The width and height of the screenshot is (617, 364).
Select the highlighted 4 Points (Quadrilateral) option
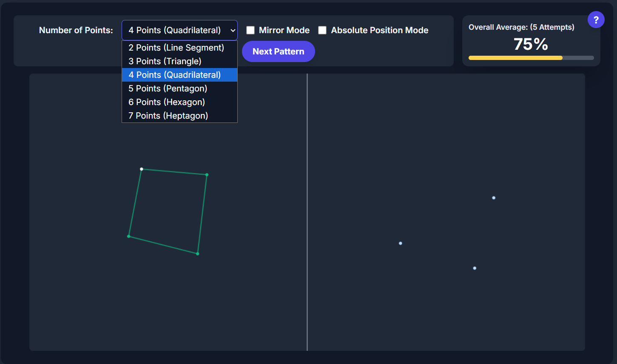click(179, 75)
